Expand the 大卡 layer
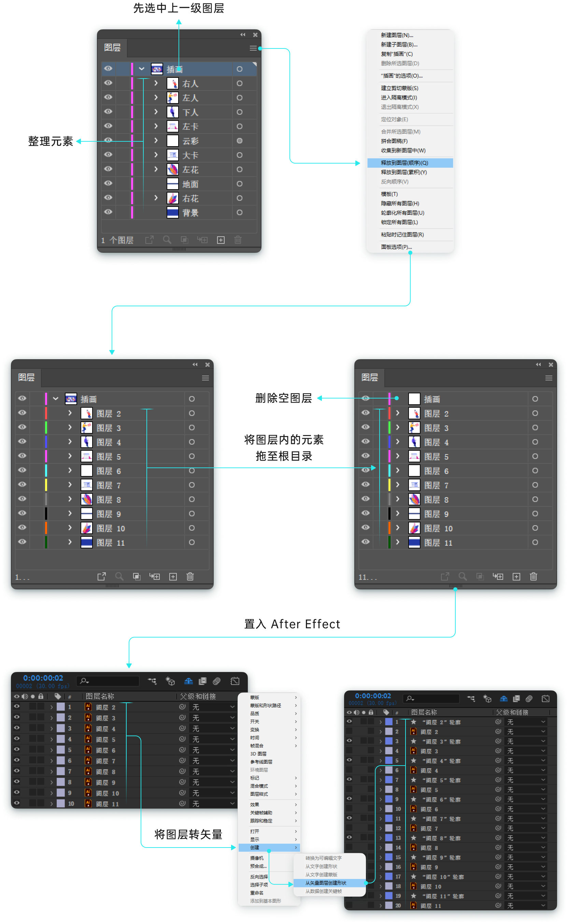Image resolution: width=568 pixels, height=924 pixels. click(x=156, y=155)
